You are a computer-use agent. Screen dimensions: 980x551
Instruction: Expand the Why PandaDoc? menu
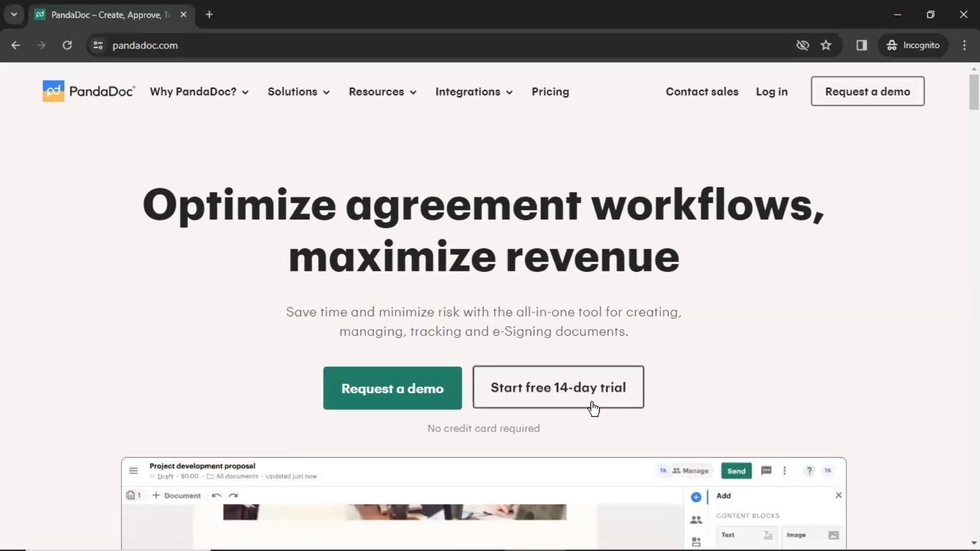pos(199,92)
